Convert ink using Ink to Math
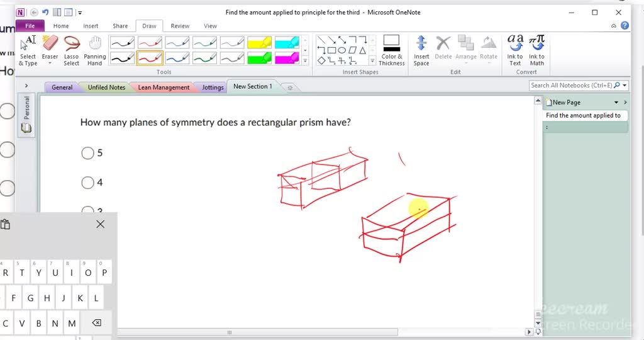This screenshot has height=340, width=644. point(536,51)
